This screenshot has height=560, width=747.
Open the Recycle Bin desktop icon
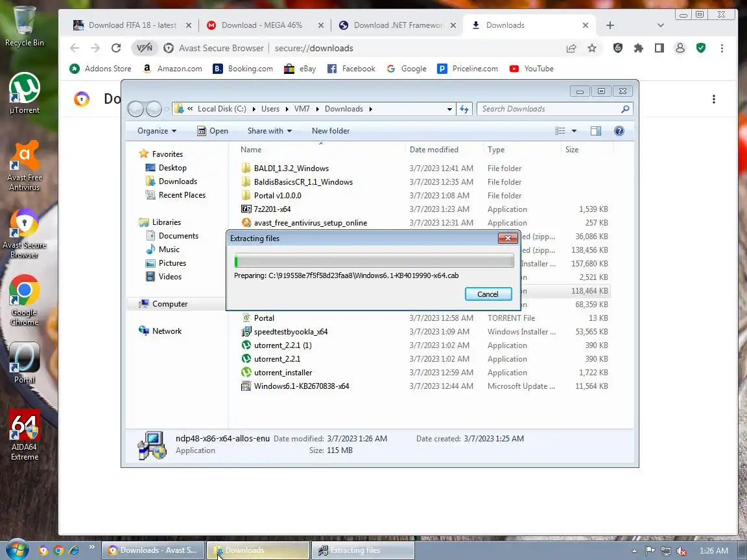(x=24, y=26)
